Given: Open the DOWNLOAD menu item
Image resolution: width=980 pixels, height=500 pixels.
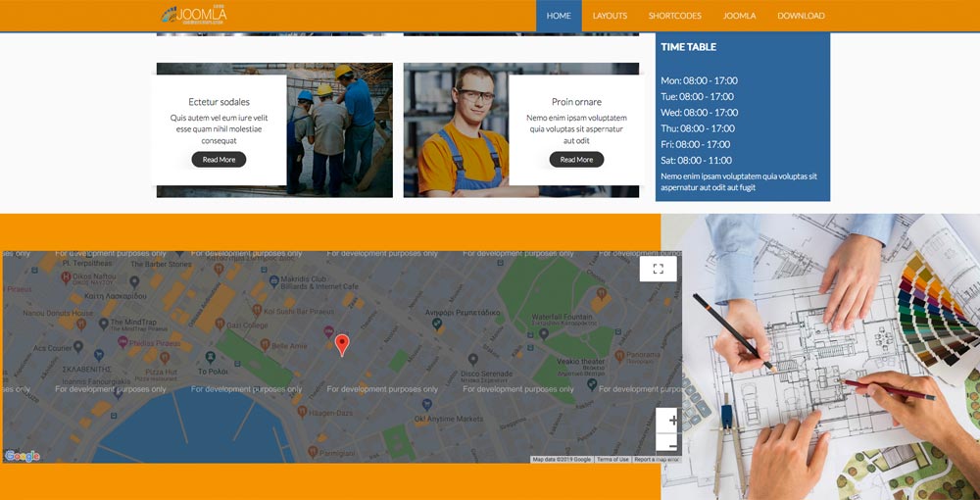Looking at the screenshot, I should (x=801, y=16).
